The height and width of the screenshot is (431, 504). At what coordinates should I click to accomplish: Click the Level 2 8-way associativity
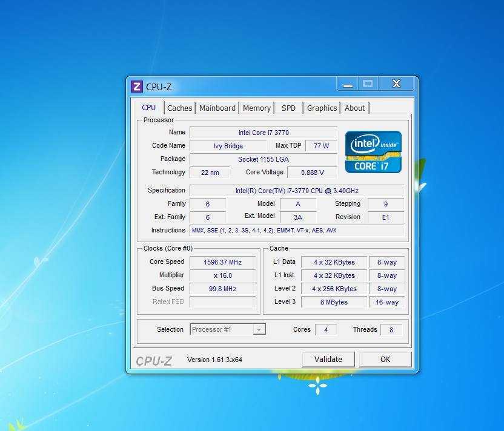click(386, 289)
